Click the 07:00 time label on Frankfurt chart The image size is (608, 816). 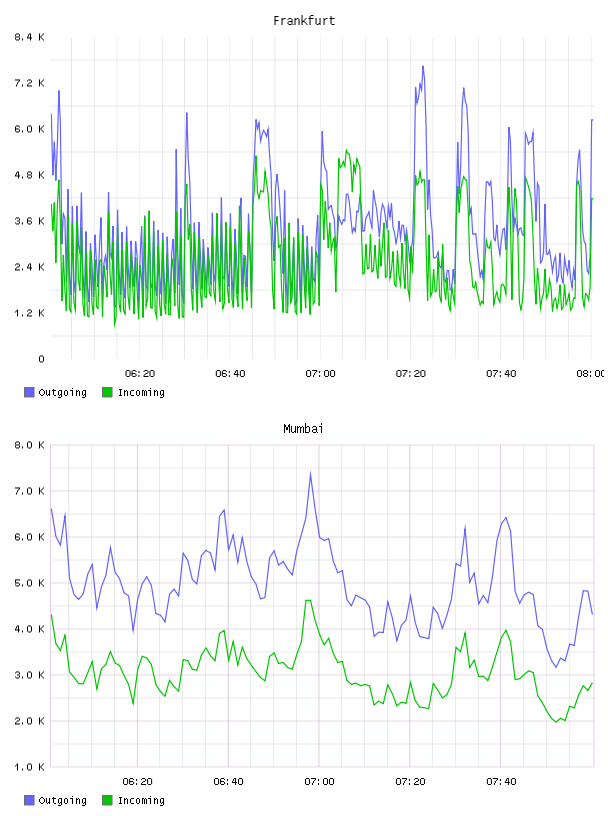[x=320, y=374]
